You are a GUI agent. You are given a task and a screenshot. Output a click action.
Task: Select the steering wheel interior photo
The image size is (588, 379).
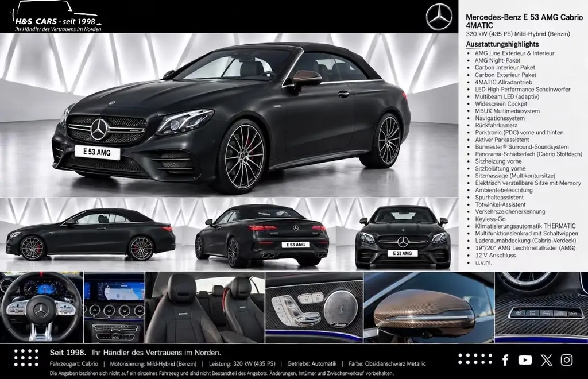click(41, 307)
